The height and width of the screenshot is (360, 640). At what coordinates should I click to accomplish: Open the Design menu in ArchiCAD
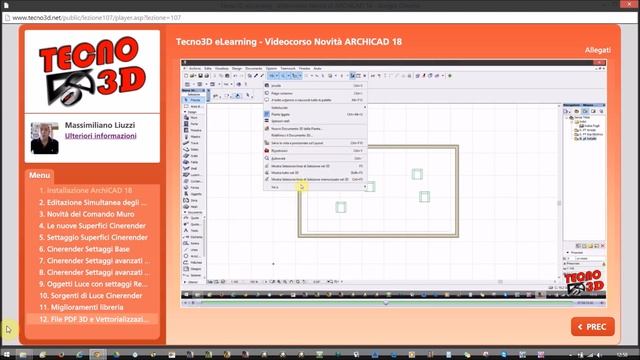point(237,68)
